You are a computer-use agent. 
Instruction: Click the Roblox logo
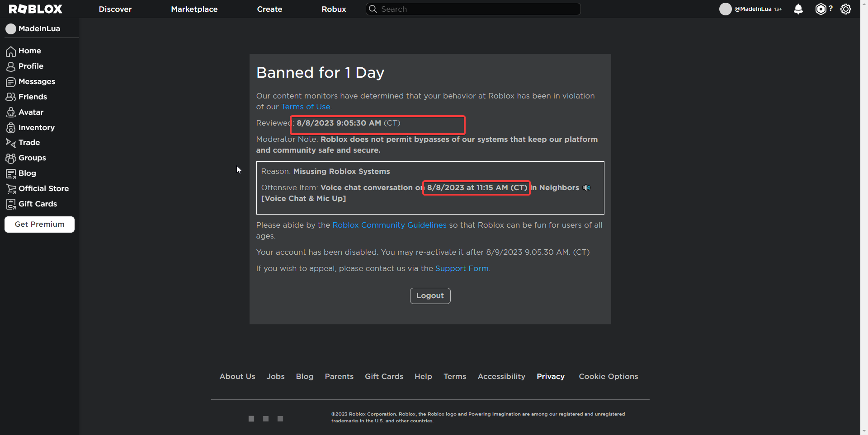pos(35,9)
